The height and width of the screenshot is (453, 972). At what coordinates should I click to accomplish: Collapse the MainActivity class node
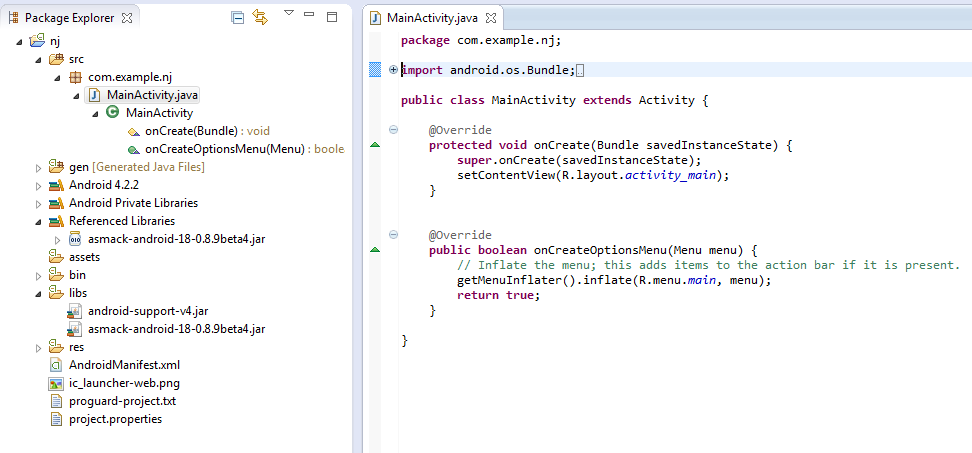[95, 114]
